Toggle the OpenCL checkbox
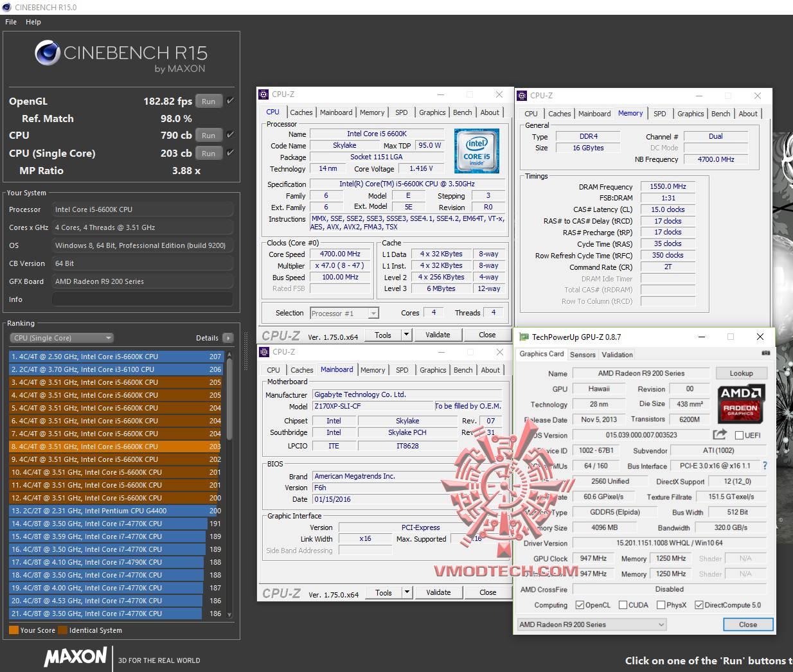 click(x=580, y=605)
